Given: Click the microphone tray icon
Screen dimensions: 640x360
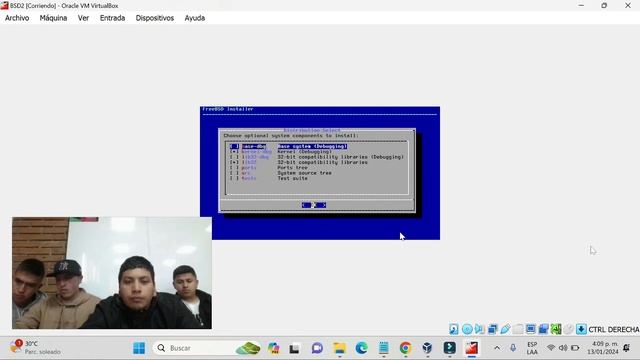Looking at the screenshot, I should pyautogui.click(x=513, y=348).
